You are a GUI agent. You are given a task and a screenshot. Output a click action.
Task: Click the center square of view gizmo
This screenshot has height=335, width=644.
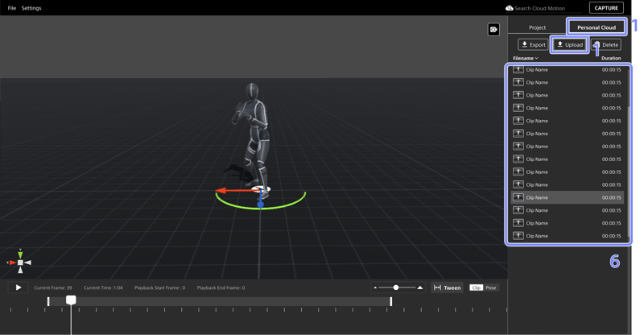[x=20, y=263]
